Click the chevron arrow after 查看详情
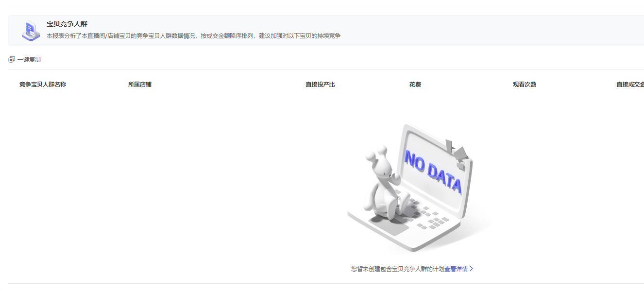644x291 pixels. click(471, 269)
